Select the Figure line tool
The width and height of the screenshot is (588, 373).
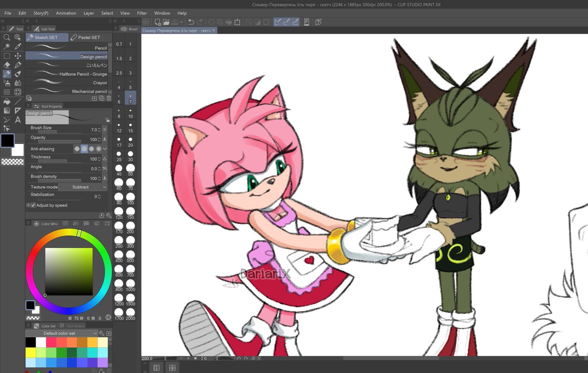click(18, 102)
